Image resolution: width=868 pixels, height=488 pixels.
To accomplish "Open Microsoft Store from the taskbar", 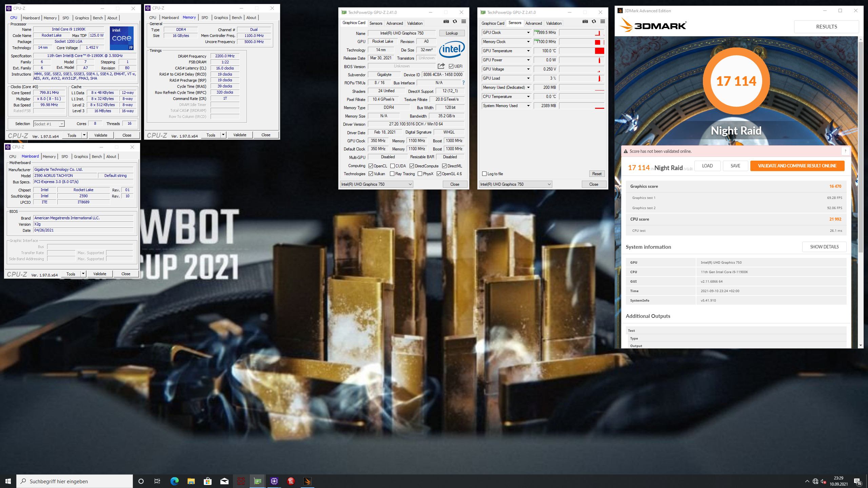I will click(x=208, y=481).
